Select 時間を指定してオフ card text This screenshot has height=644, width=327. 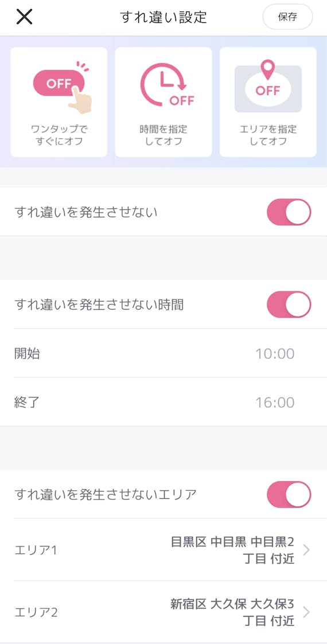163,135
